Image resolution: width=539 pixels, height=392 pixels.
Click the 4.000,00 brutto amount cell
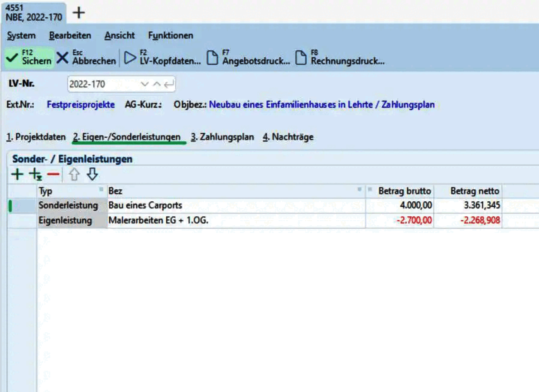[x=400, y=205]
